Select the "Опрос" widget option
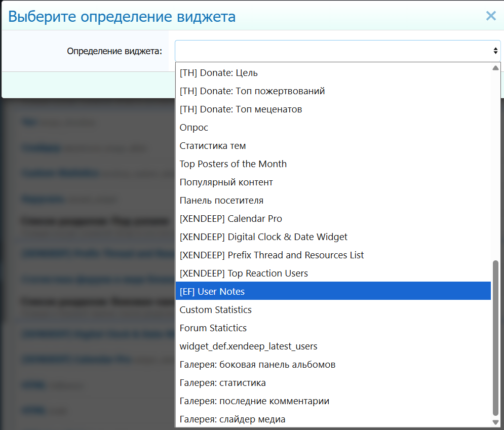Screen dimensions: 504x430 click(194, 128)
